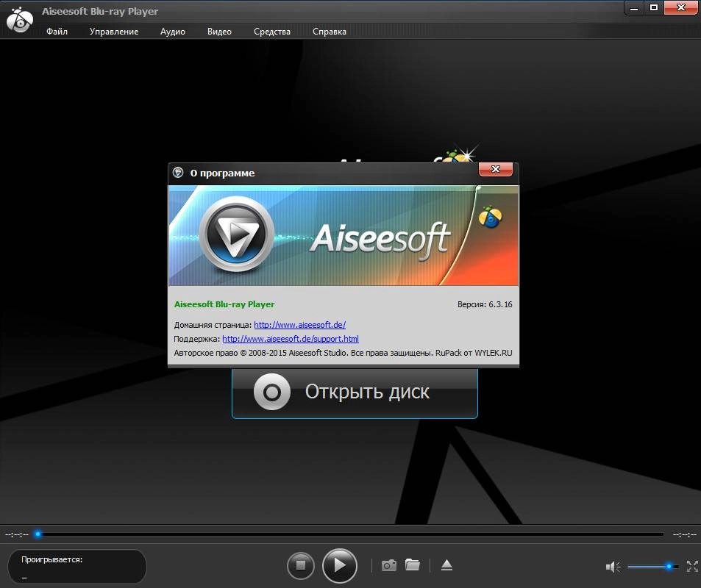Click the play icon in the dialog title bar
This screenshot has height=588, width=701.
tap(178, 173)
